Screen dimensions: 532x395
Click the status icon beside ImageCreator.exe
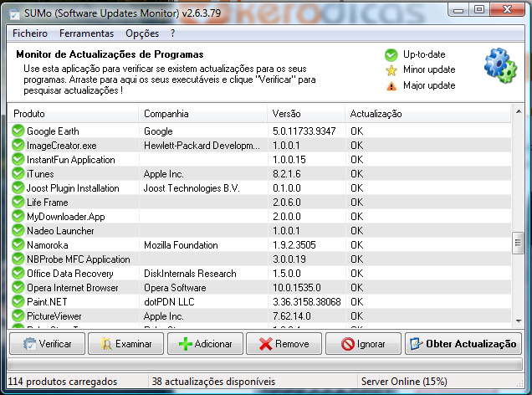tap(18, 146)
